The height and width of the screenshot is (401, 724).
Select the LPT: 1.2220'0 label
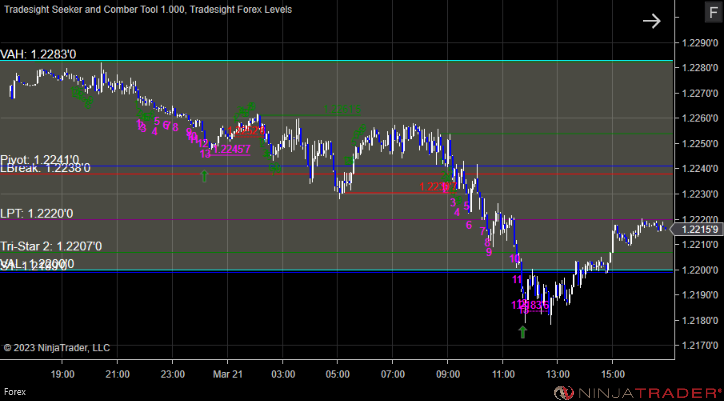click(x=36, y=213)
